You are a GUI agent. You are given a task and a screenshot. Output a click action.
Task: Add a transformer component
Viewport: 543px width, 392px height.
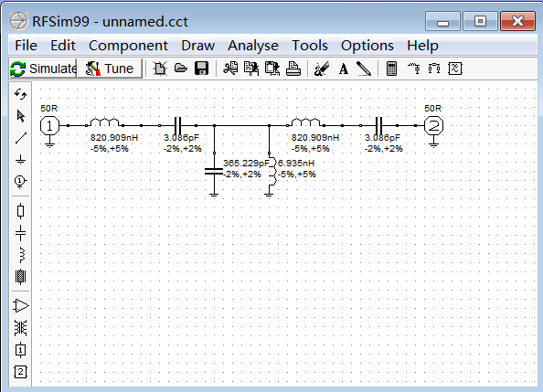[21, 328]
